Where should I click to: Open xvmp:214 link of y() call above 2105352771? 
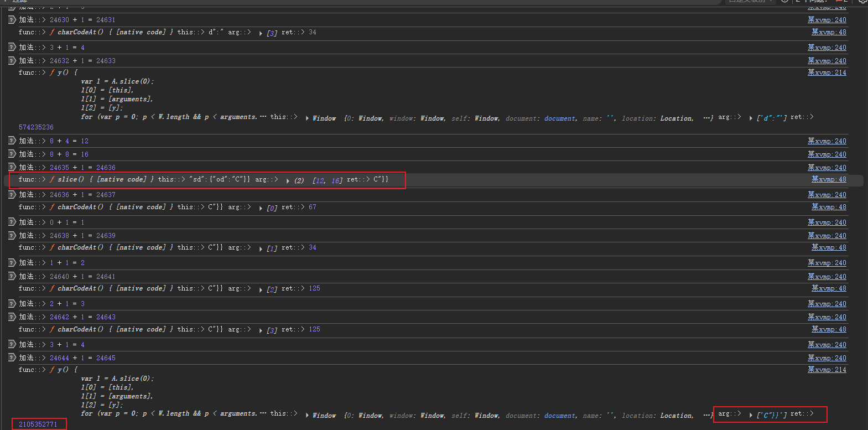[827, 370]
